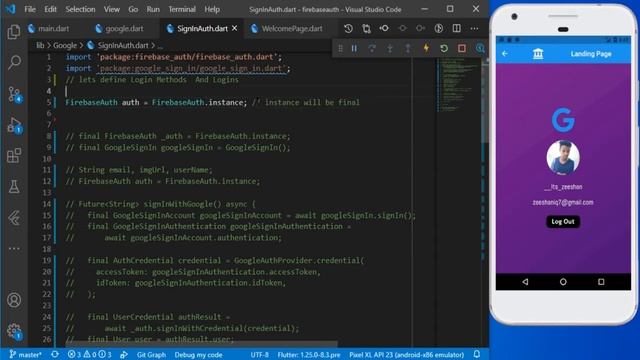Tap Android recents navigation button
Viewport: 640px width, 360px height.
[x=601, y=282]
